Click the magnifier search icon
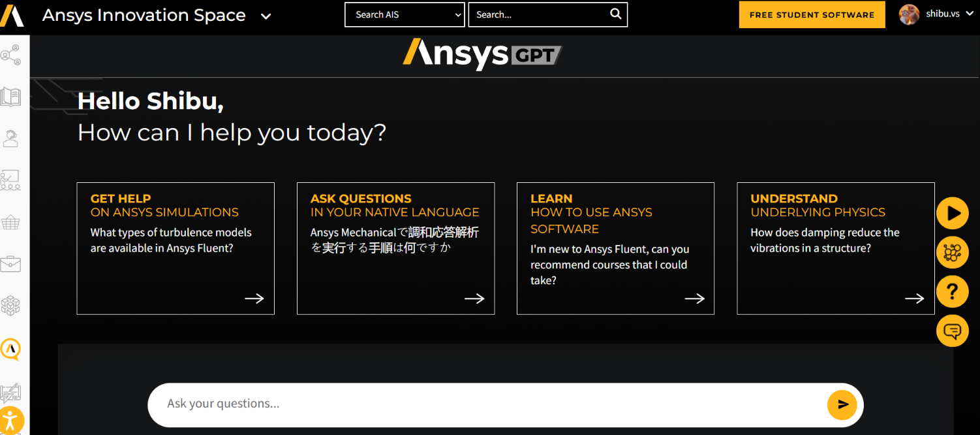The image size is (980, 435). [615, 14]
